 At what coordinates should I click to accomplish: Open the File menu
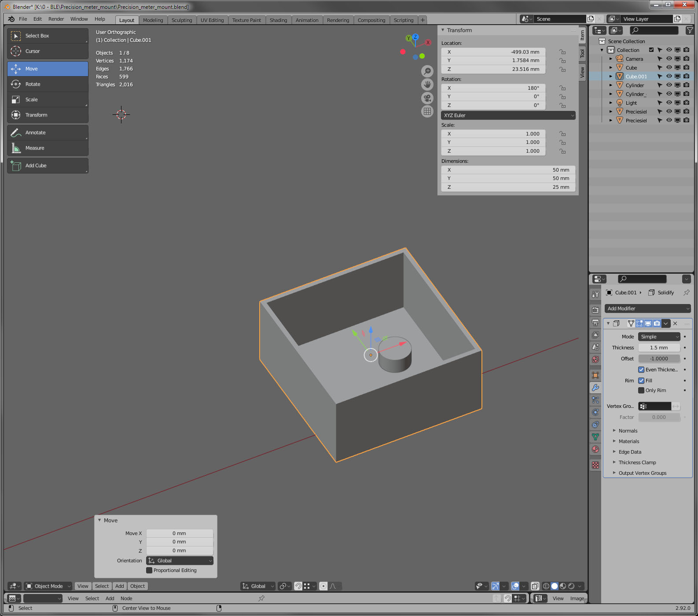click(x=23, y=19)
